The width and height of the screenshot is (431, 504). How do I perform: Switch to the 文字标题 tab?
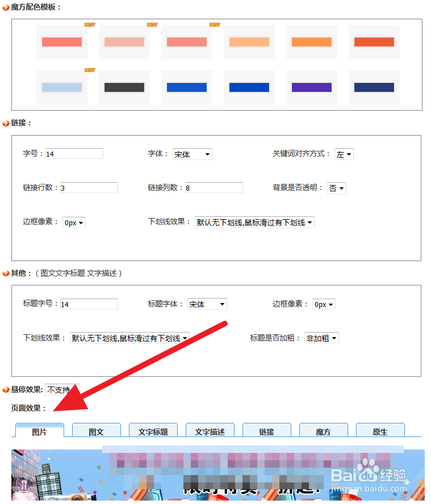point(153,430)
